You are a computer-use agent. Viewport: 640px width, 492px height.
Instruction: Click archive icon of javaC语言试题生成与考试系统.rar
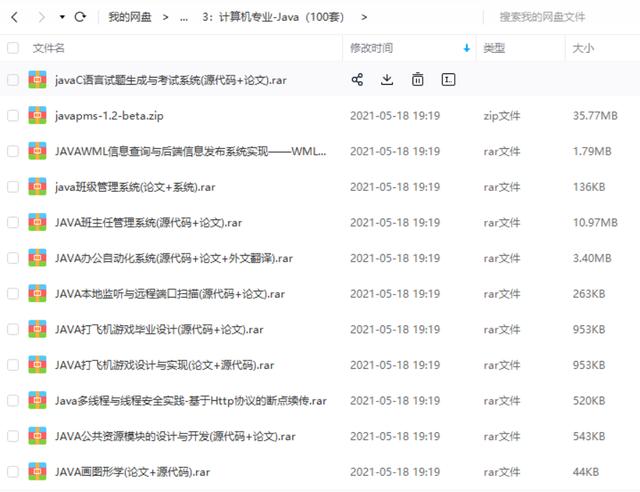pos(37,80)
